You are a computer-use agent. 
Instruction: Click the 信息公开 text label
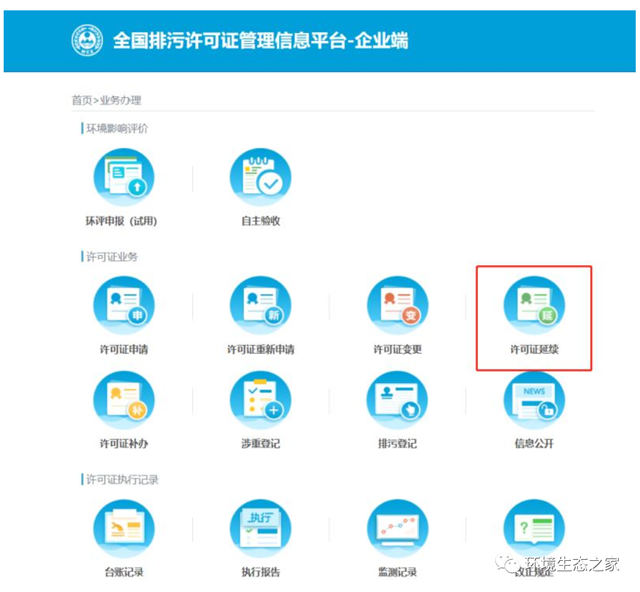point(534,443)
